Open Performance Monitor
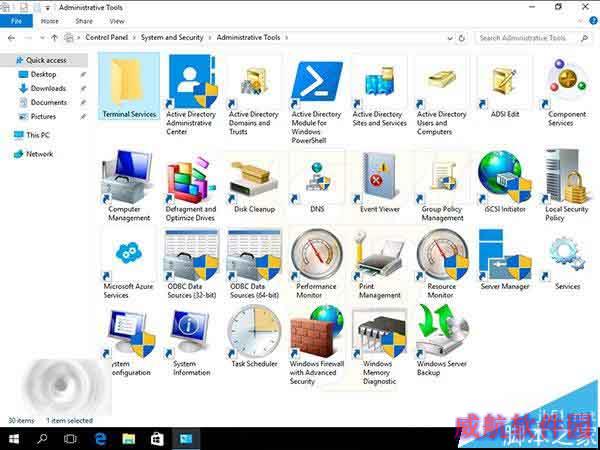600x450 pixels. [316, 264]
